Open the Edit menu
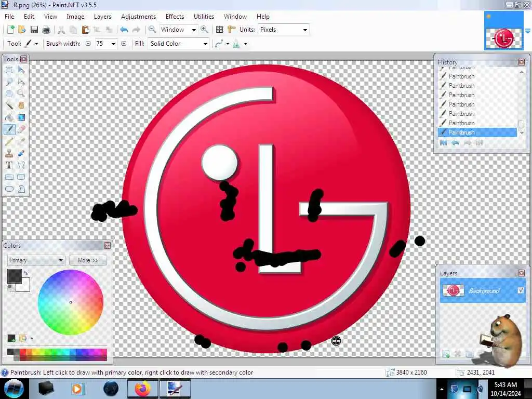 click(29, 16)
